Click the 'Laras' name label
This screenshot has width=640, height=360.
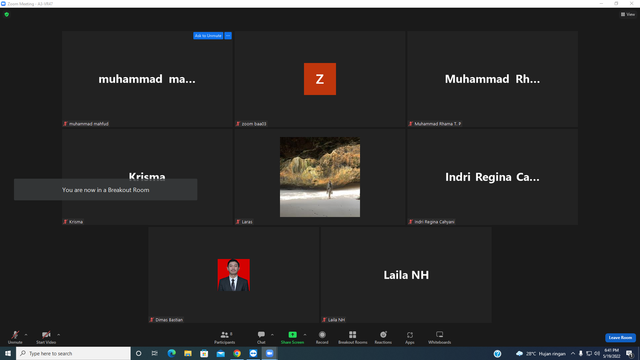coord(247,222)
